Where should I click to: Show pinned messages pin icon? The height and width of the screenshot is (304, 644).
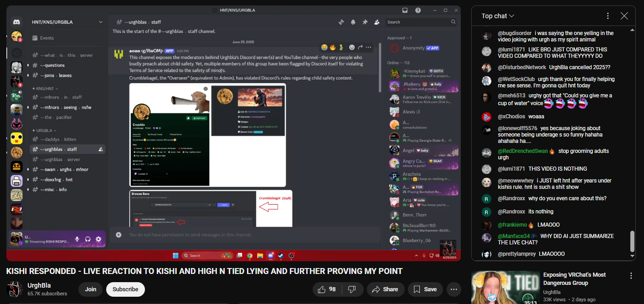point(365,22)
